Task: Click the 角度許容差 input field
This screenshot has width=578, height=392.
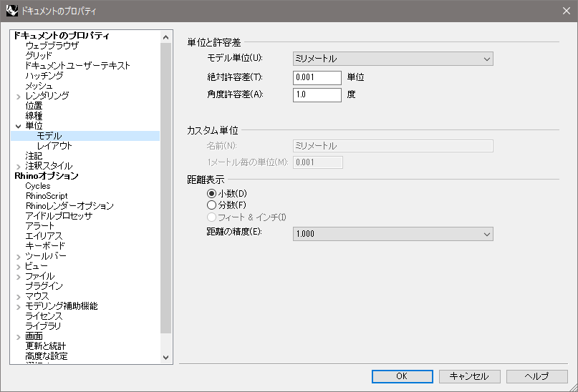Action: point(317,94)
